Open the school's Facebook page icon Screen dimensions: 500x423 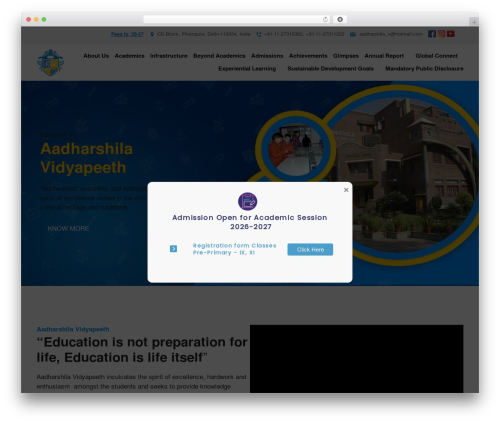(x=432, y=34)
